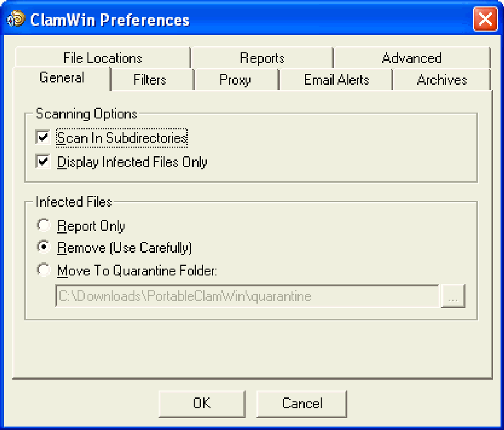Browse for quarantine folder with ellipsis button
The width and height of the screenshot is (504, 430).
click(x=453, y=296)
